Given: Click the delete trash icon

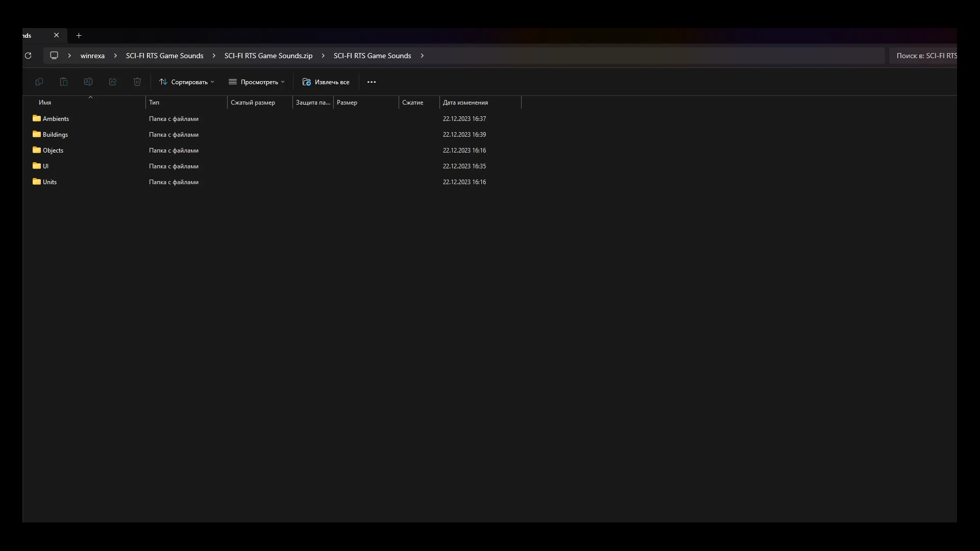Looking at the screenshot, I should point(137,82).
